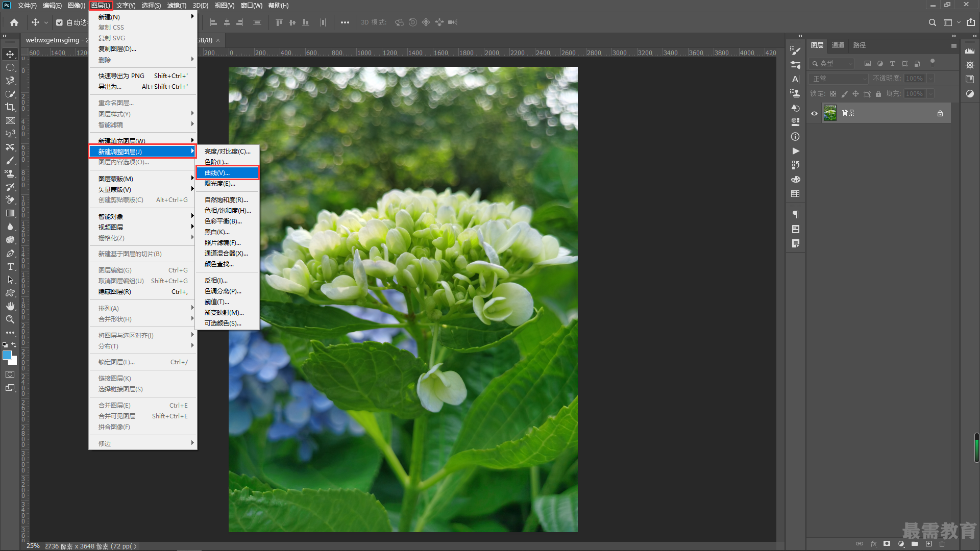Click the Home icon in options bar

tap(14, 22)
